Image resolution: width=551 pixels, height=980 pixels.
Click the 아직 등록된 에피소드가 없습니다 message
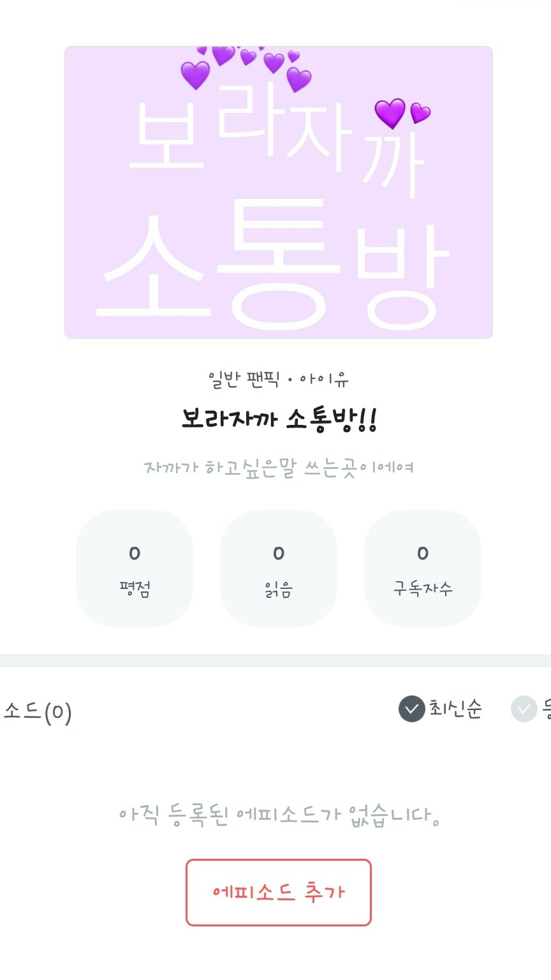(x=279, y=815)
